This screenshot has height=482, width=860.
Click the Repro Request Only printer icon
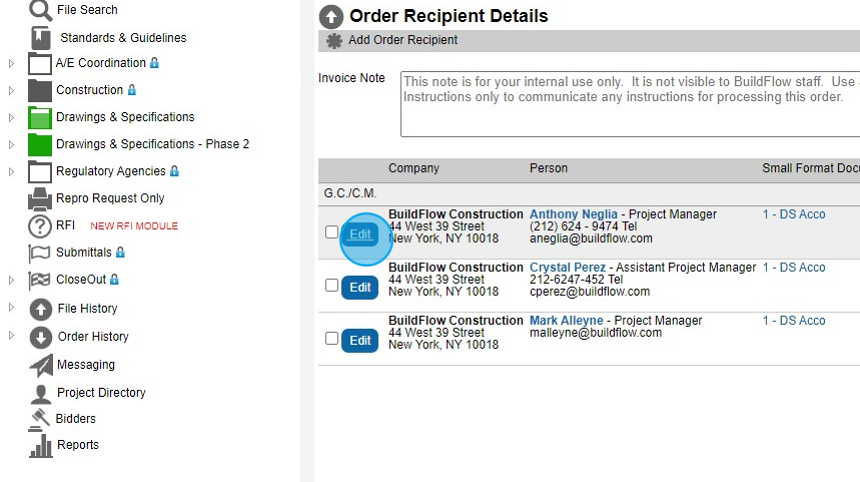(x=40, y=198)
